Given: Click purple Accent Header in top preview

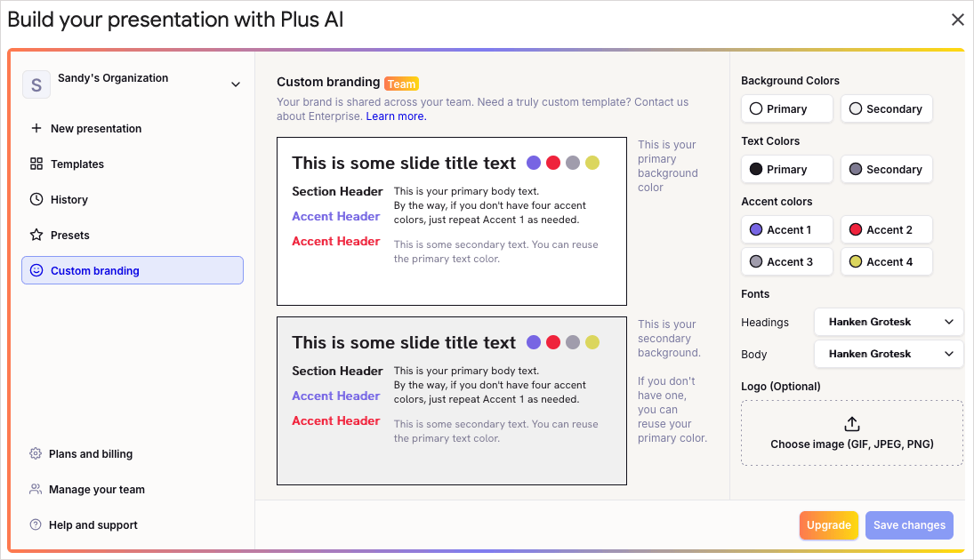Looking at the screenshot, I should click(x=336, y=216).
